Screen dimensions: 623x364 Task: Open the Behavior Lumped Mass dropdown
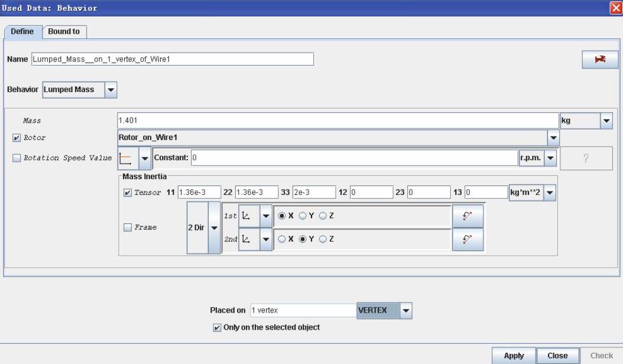[x=111, y=90]
